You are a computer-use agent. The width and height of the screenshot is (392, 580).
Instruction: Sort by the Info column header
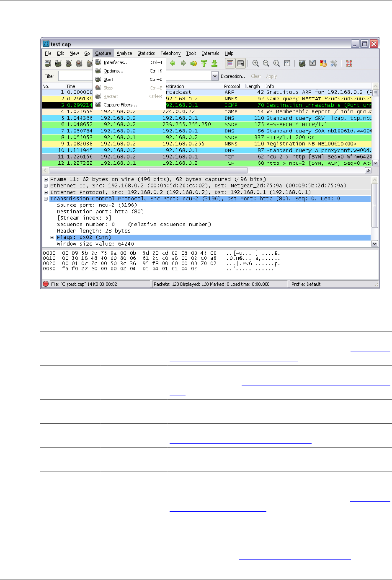point(319,86)
